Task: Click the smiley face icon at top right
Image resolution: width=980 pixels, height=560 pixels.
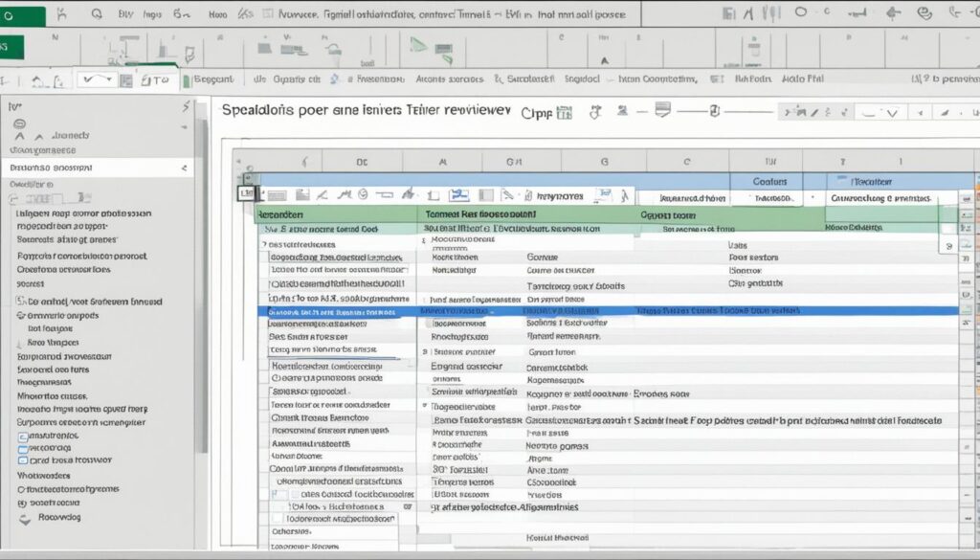Action: pos(924,13)
